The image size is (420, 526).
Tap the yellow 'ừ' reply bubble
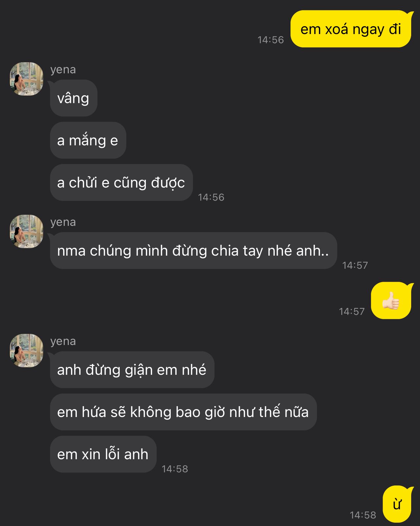tap(397, 504)
